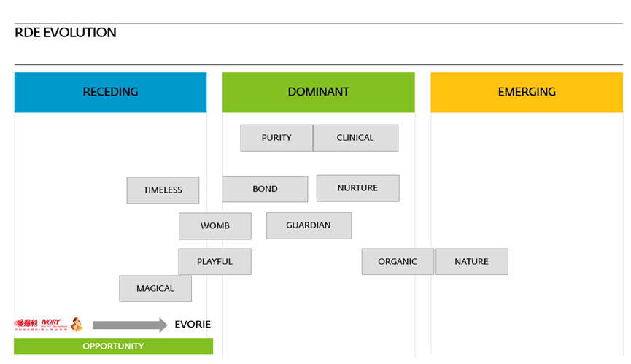631x364 pixels.
Task: Select the green DOMINANT header
Action: tap(318, 92)
